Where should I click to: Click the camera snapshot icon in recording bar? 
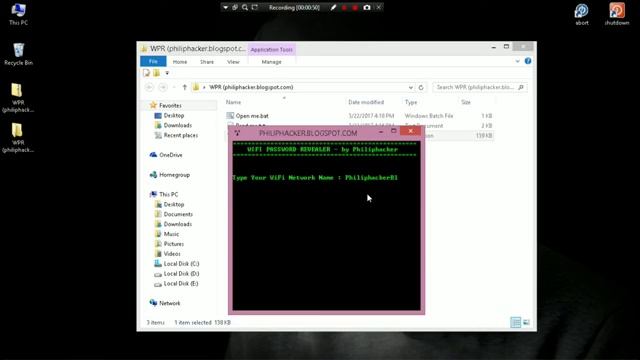click(367, 7)
